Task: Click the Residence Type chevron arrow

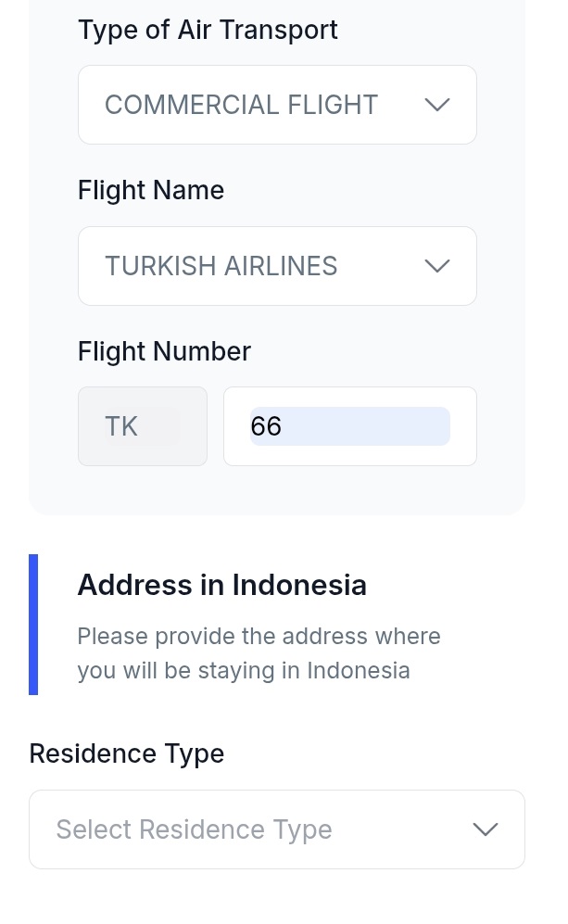Action: click(x=486, y=829)
